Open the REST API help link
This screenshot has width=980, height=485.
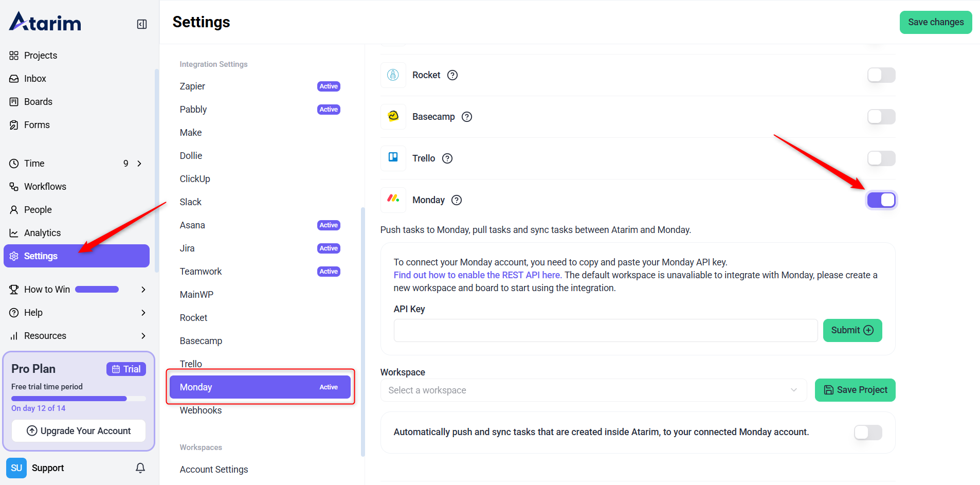[x=477, y=275]
